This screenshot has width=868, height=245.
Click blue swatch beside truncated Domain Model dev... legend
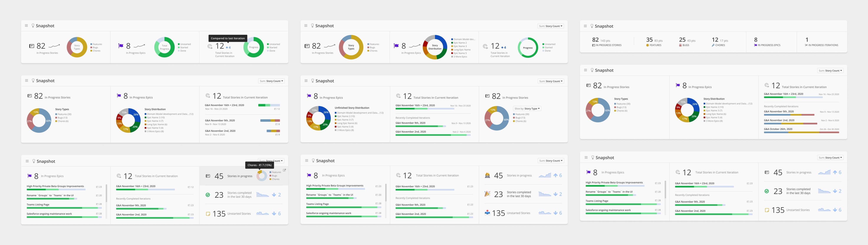pos(452,39)
